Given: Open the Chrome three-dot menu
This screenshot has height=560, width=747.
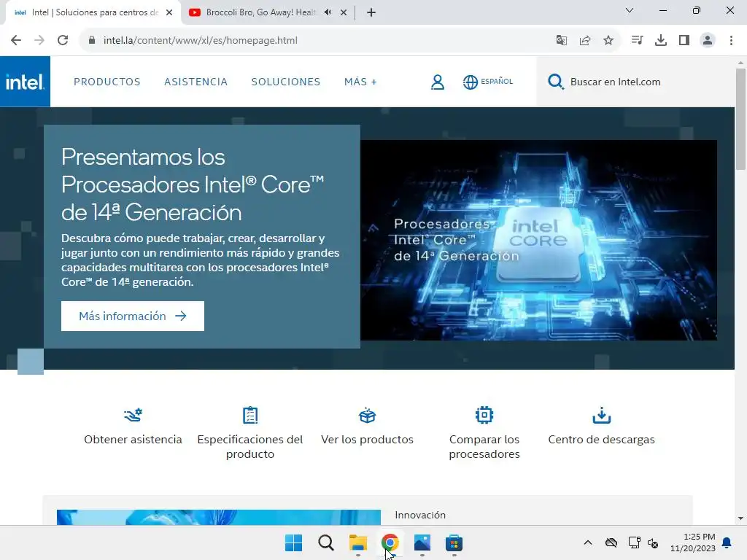Looking at the screenshot, I should (731, 41).
